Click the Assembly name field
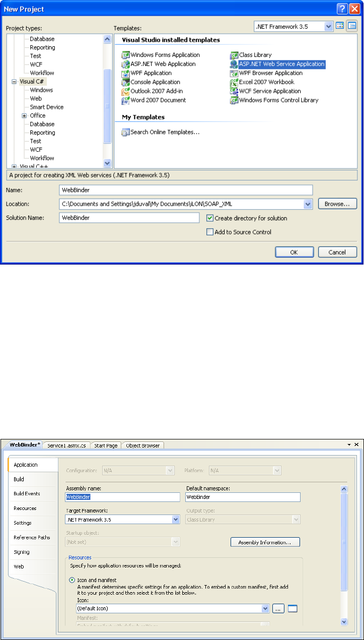This screenshot has width=364, height=640. tap(122, 497)
